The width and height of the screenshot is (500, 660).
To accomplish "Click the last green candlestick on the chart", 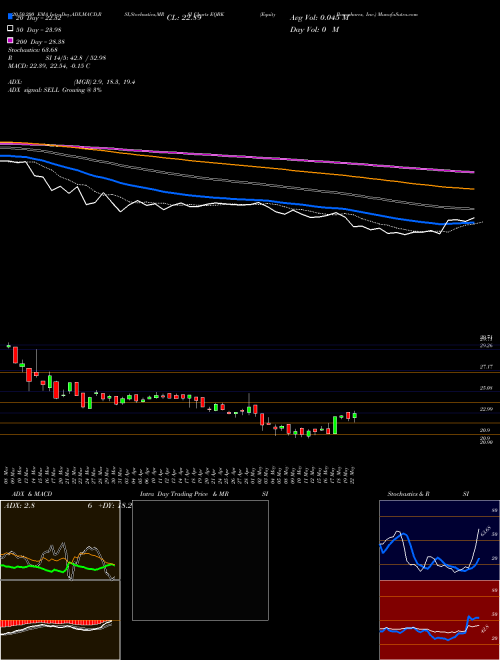I will point(355,416).
